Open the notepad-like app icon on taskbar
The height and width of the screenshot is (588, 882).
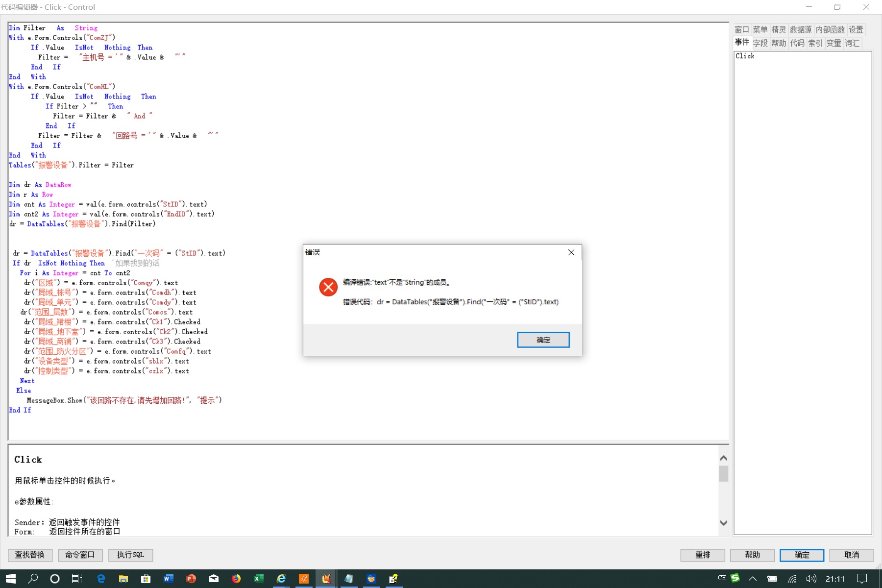(x=349, y=579)
